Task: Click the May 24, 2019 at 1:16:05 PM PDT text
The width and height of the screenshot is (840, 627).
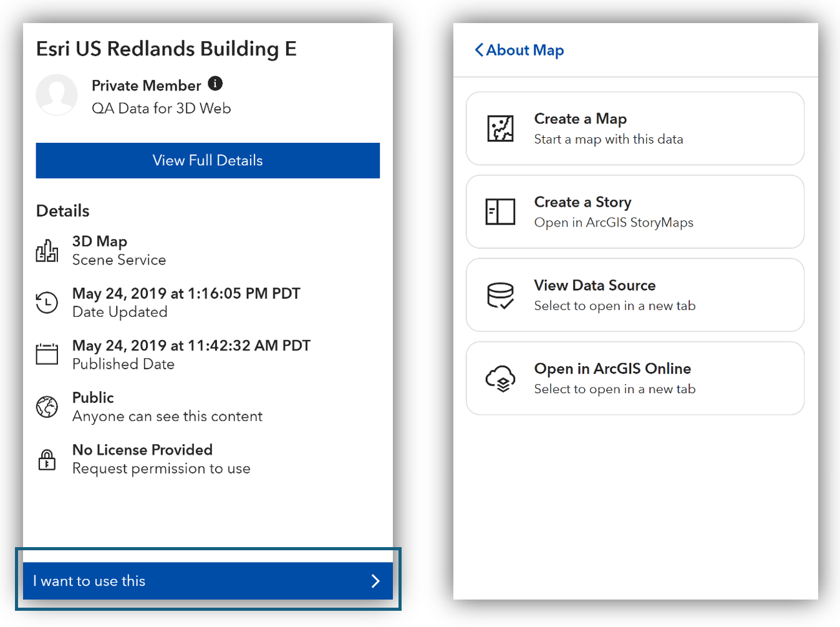Action: (186, 293)
